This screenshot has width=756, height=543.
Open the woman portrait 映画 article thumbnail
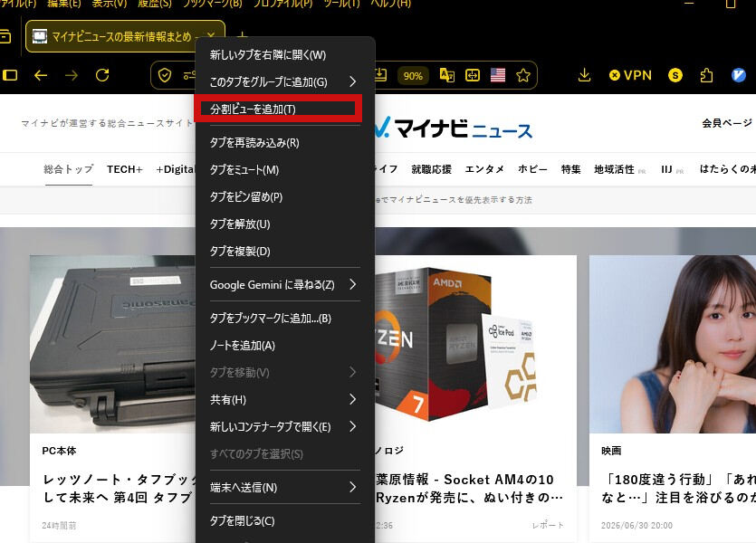(673, 344)
